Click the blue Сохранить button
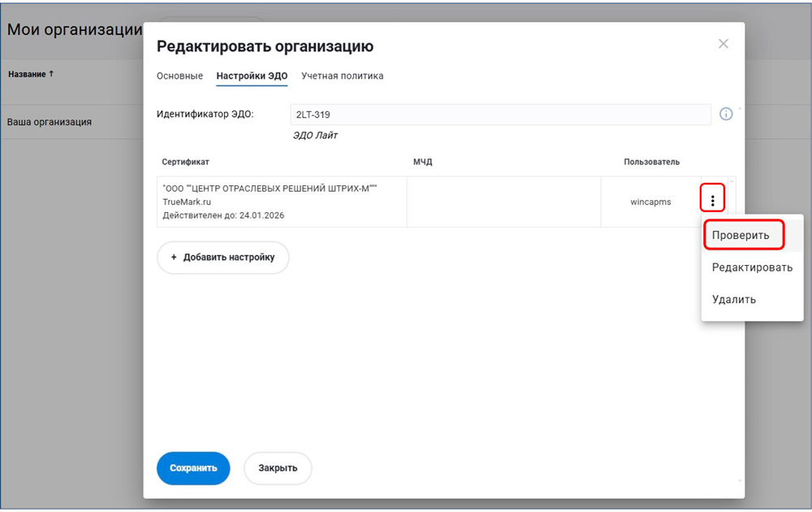Viewport: 812px width, 512px height. (x=193, y=468)
